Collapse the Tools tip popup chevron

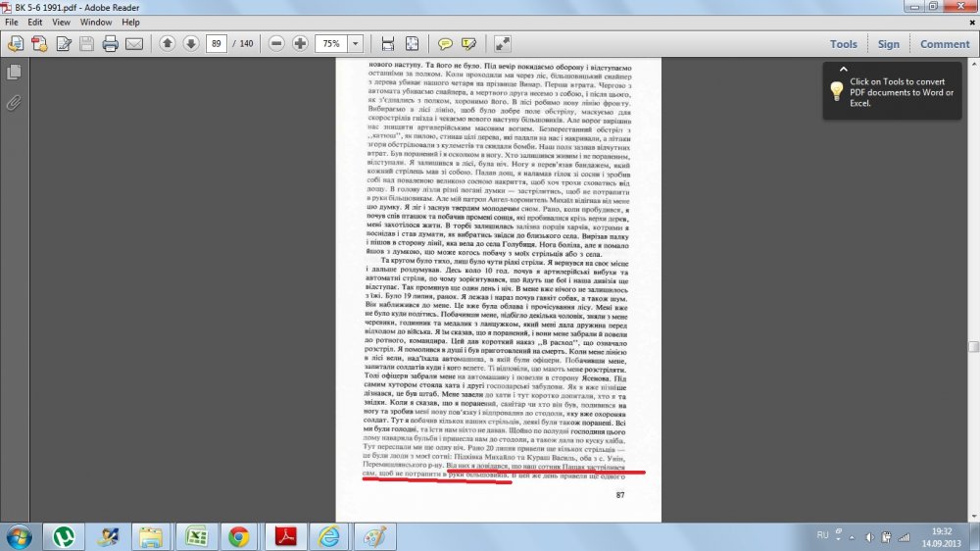pos(843,70)
